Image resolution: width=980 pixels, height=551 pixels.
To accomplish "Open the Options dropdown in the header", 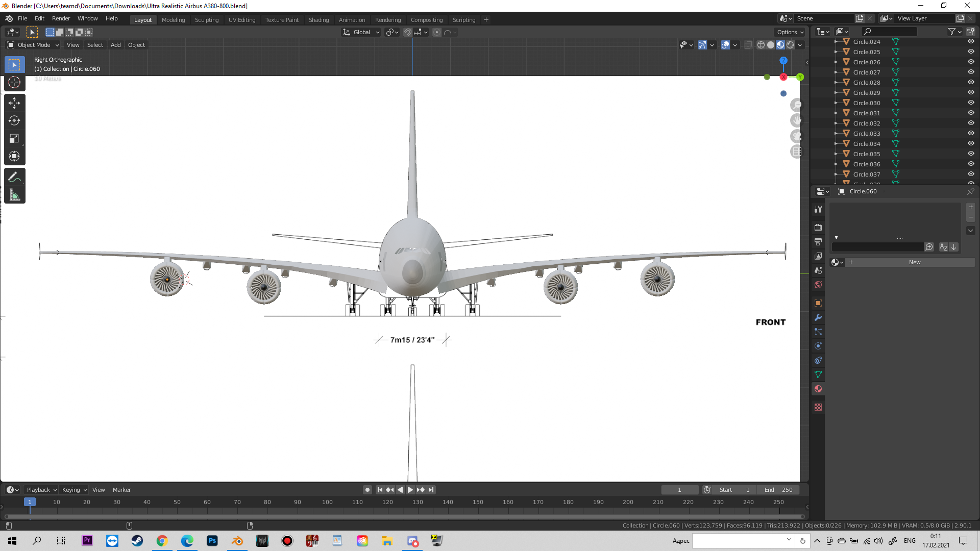I will [789, 32].
